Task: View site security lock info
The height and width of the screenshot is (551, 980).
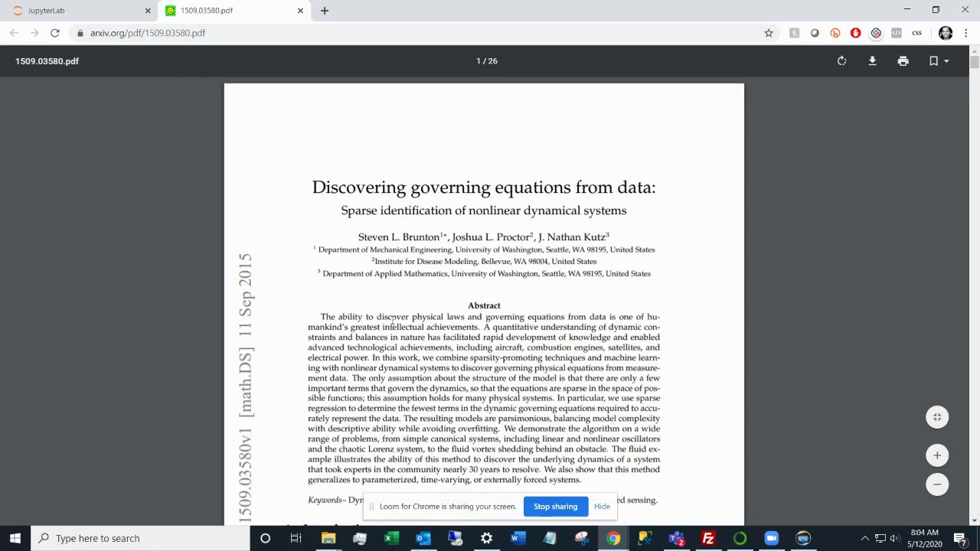Action: [x=80, y=33]
